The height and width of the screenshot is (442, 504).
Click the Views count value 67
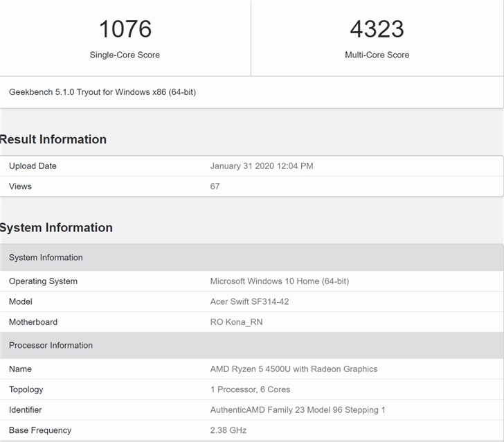215,186
